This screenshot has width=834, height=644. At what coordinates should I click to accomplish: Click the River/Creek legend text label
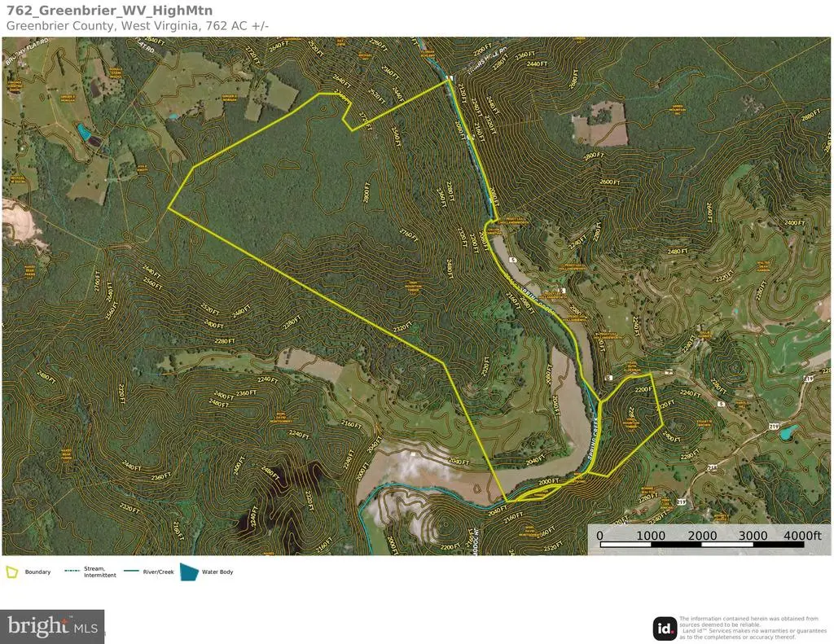click(158, 572)
